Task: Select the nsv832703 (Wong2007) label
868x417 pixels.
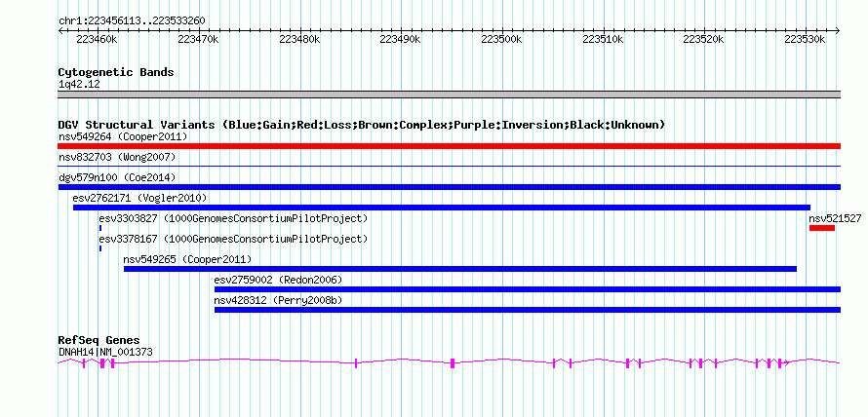Action: click(x=117, y=158)
